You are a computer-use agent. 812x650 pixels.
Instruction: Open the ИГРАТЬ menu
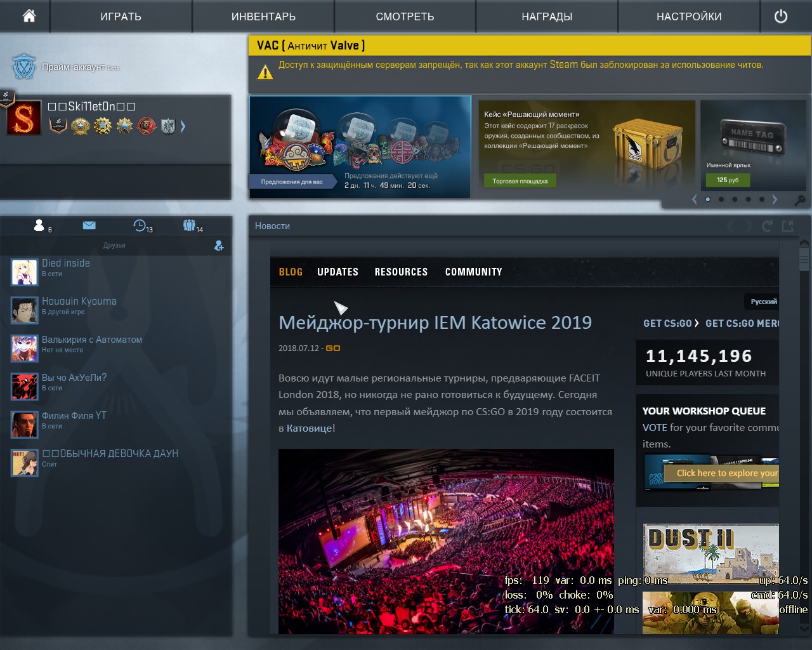pyautogui.click(x=121, y=17)
